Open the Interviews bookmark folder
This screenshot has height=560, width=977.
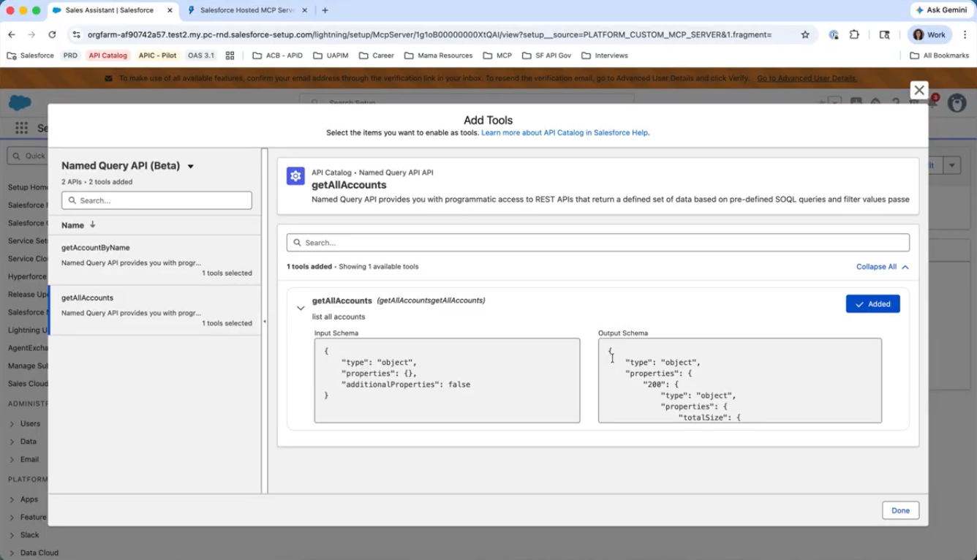click(605, 56)
